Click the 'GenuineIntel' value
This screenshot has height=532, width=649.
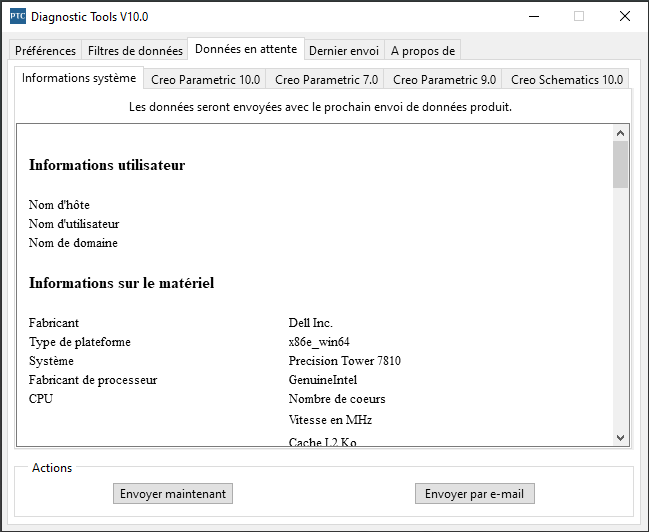(x=323, y=380)
